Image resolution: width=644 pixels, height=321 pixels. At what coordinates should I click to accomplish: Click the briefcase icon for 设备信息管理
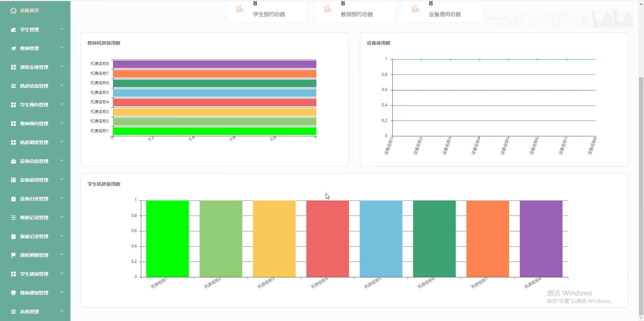coord(13,161)
